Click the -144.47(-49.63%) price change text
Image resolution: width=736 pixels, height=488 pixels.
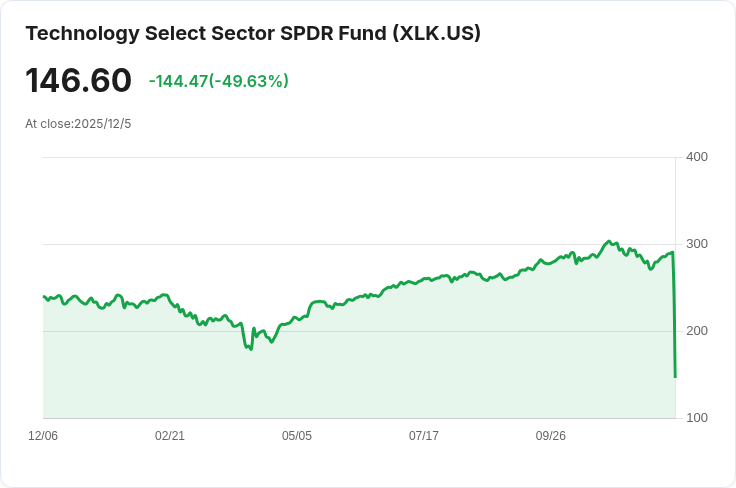tap(218, 81)
